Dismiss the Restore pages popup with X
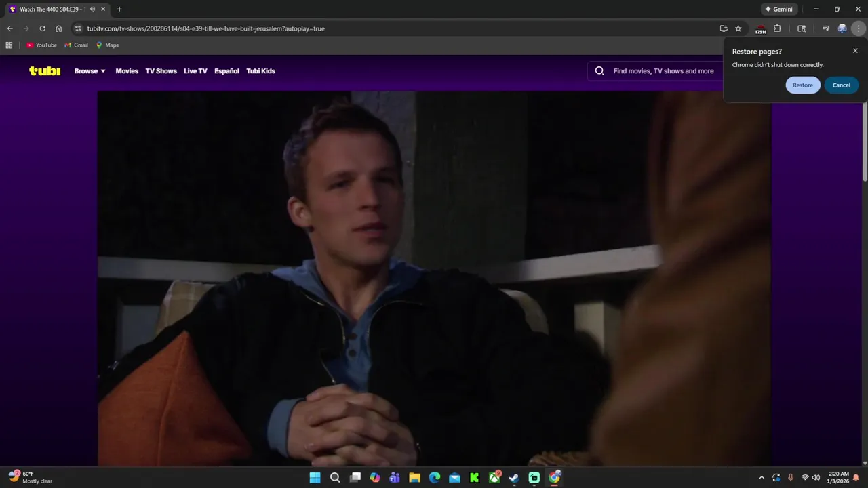Image resolution: width=868 pixels, height=488 pixels. (x=855, y=51)
